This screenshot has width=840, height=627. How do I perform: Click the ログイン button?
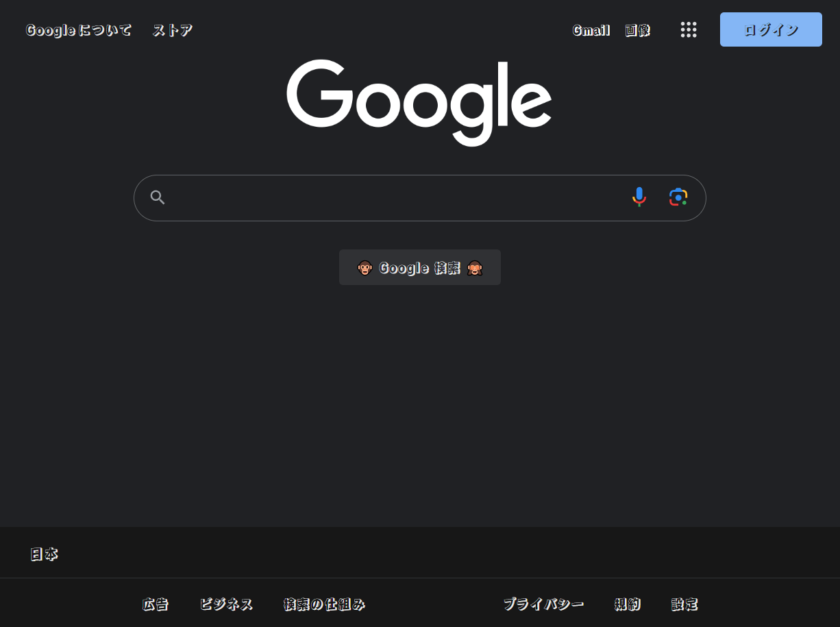[771, 29]
